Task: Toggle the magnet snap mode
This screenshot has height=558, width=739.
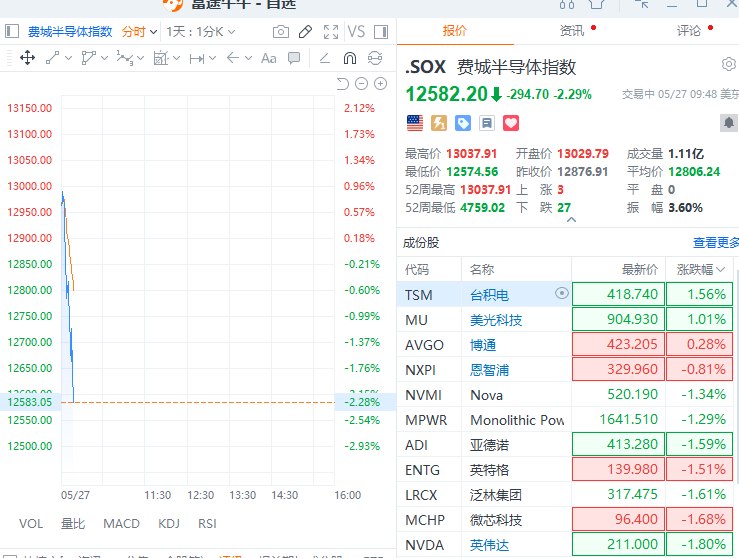Action: pyautogui.click(x=350, y=58)
